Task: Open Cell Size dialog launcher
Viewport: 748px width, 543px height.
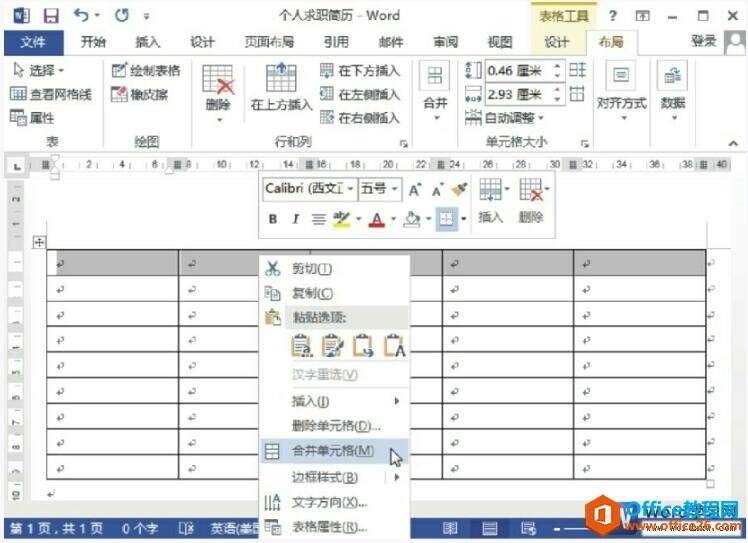Action: [x=585, y=143]
